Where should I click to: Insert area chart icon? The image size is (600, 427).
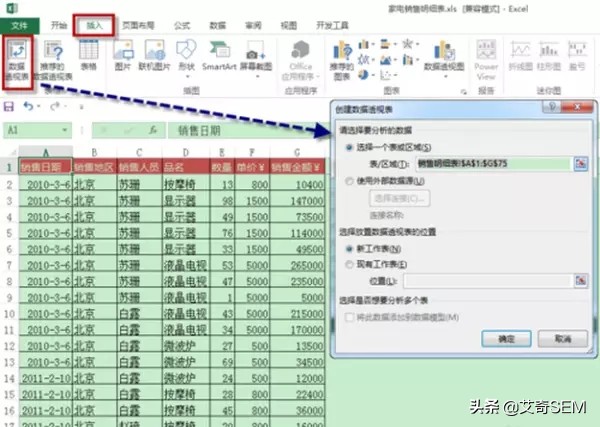click(x=387, y=60)
